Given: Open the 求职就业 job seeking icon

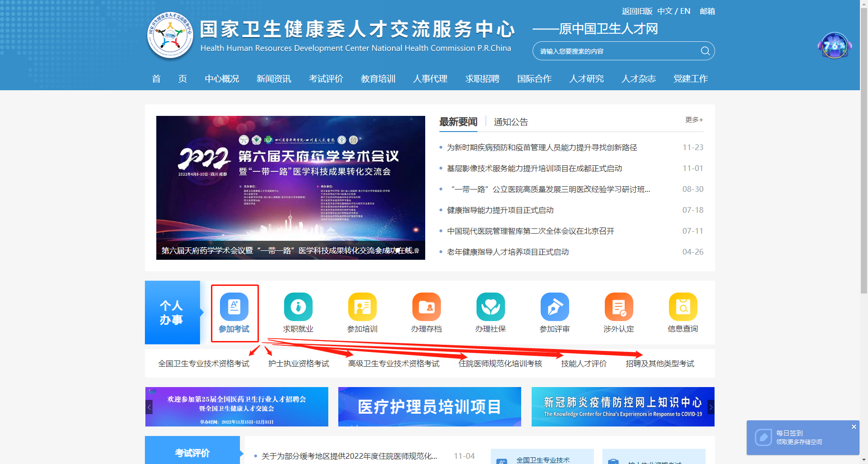Looking at the screenshot, I should pyautogui.click(x=298, y=307).
